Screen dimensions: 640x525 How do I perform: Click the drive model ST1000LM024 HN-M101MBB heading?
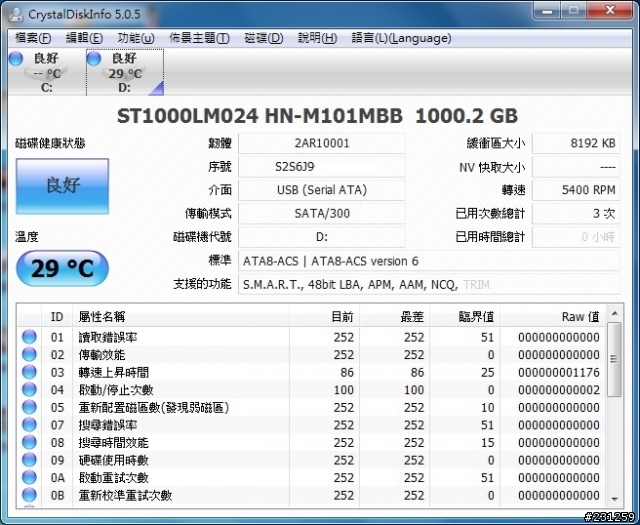click(x=260, y=116)
